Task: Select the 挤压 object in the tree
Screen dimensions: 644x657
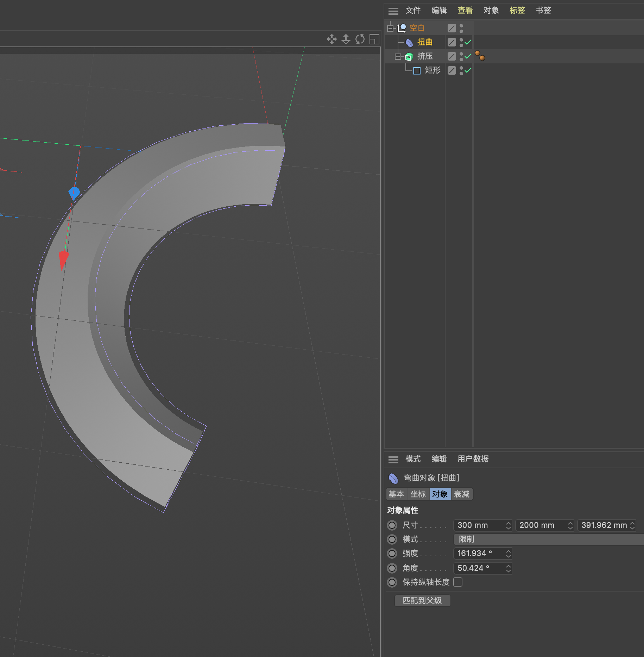Action: pos(425,56)
